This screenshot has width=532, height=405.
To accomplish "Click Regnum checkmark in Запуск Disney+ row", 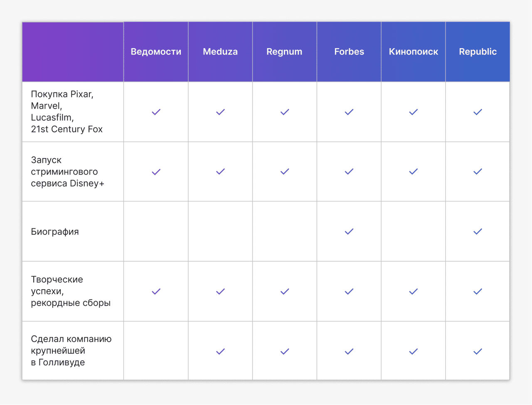I will (285, 172).
